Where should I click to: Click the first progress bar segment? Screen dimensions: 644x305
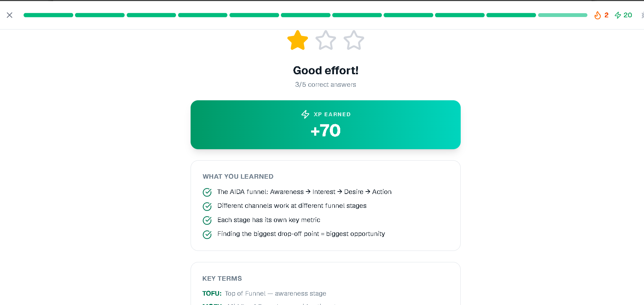(x=48, y=15)
